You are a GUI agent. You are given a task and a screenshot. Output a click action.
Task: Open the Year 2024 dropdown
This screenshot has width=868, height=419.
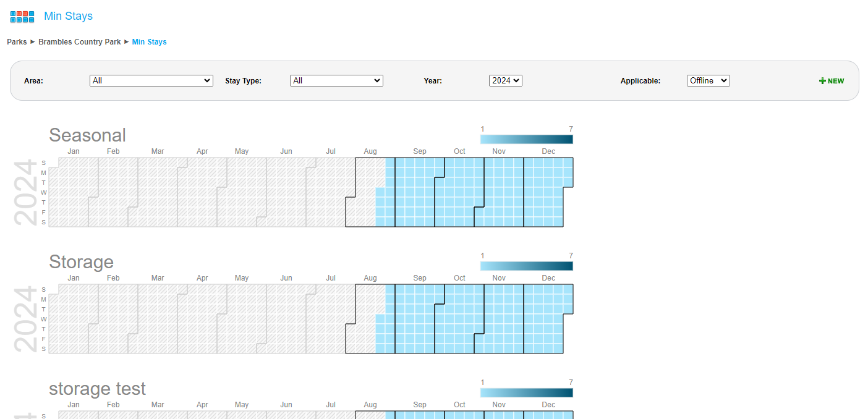click(x=505, y=81)
